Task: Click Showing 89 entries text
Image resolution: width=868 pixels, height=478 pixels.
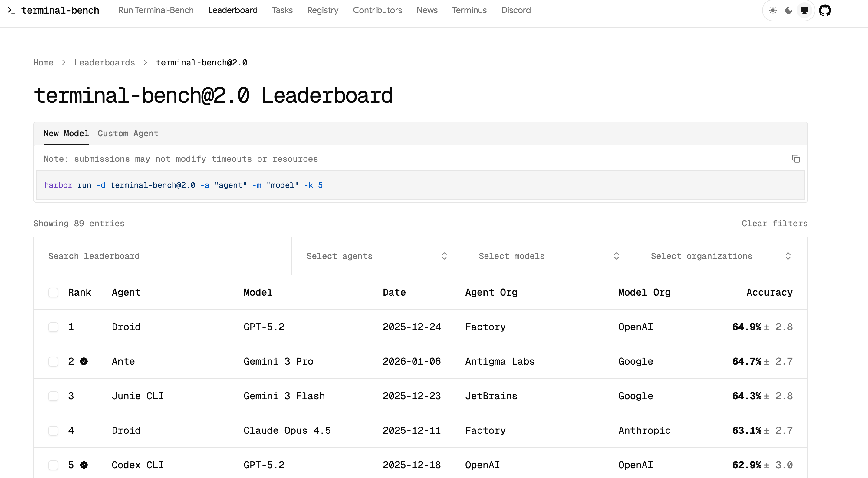Action: pos(79,223)
